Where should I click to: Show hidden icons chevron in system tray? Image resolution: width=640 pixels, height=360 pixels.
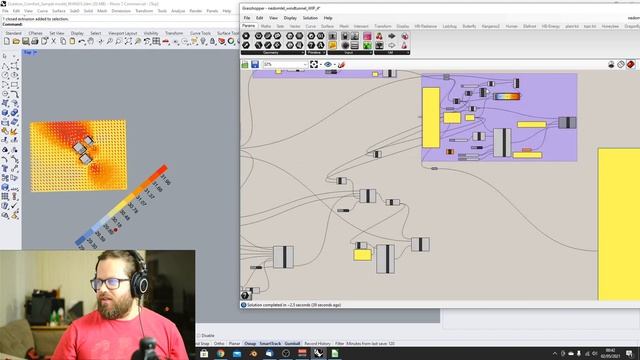(x=554, y=353)
